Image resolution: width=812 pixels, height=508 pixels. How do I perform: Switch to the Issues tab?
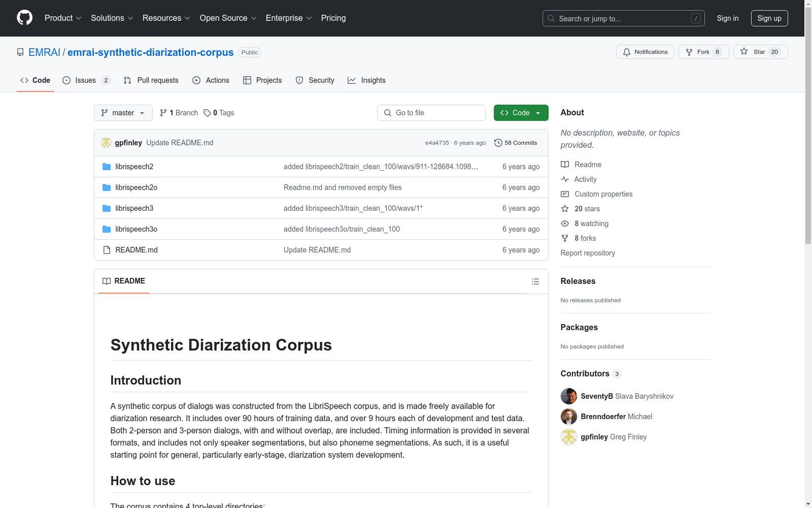tap(86, 80)
